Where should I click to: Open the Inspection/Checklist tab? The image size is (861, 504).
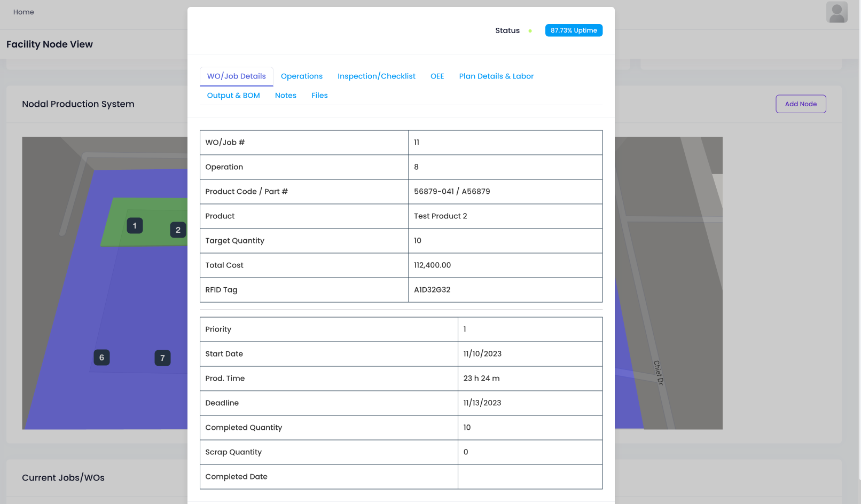pos(376,76)
